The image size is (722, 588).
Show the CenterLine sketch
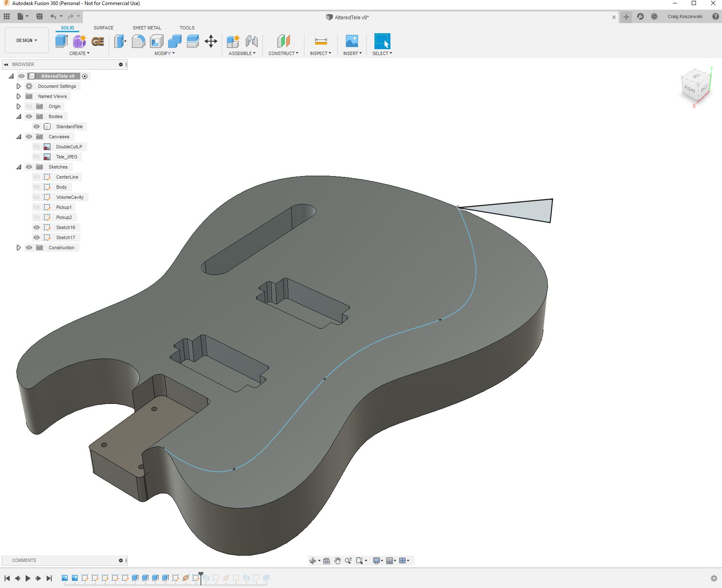point(37,177)
